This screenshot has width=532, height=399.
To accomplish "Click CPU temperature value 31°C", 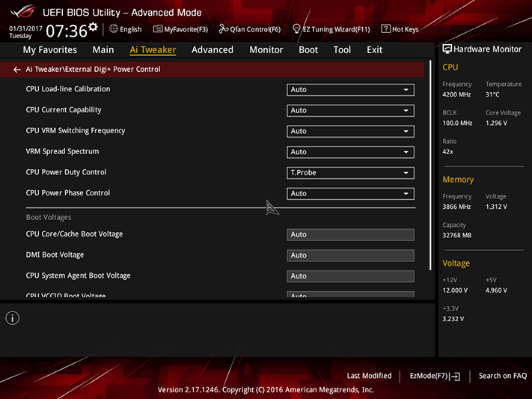I will (492, 95).
